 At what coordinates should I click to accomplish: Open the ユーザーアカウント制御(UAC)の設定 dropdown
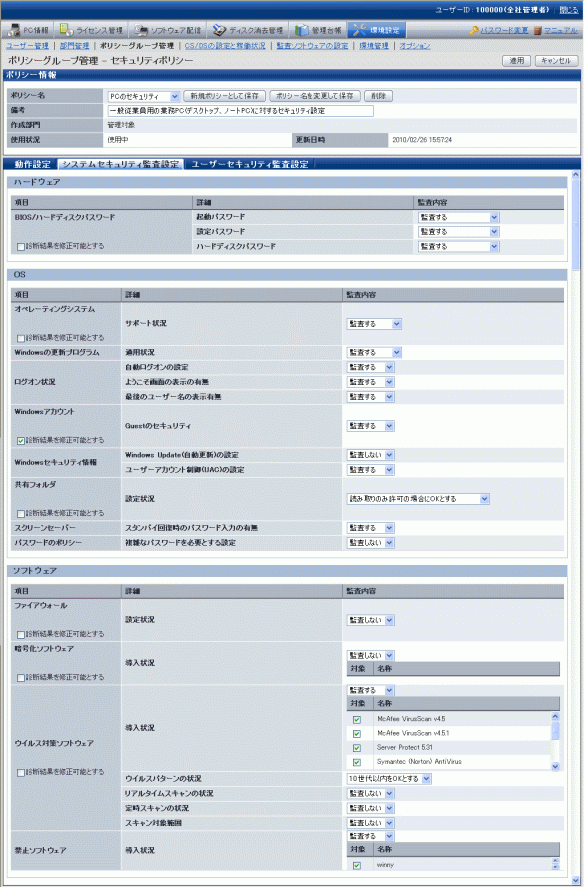pyautogui.click(x=370, y=470)
